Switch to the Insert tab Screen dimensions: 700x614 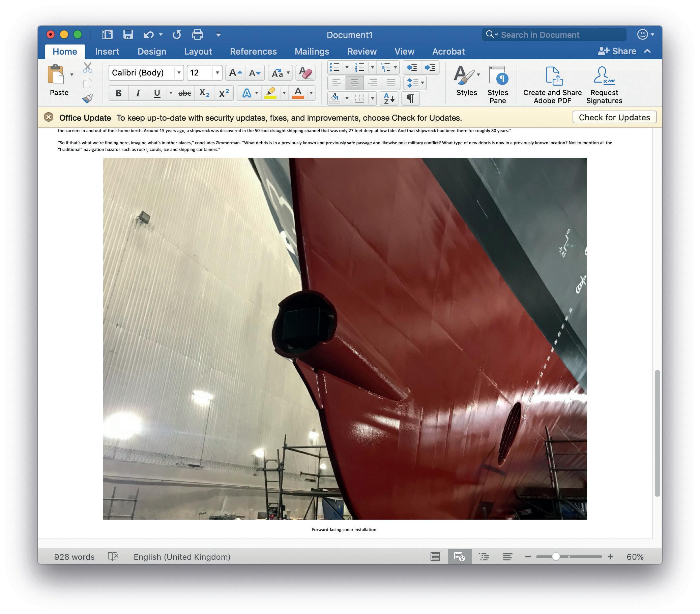(107, 52)
